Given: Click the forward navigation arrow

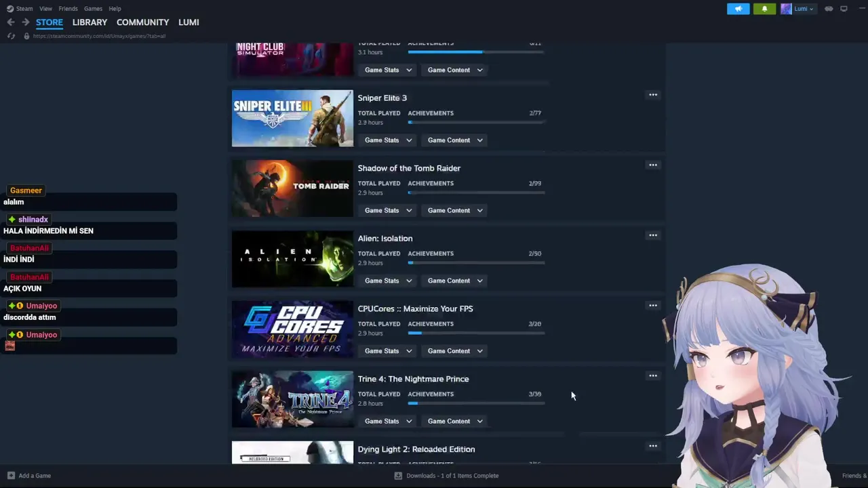Looking at the screenshot, I should (x=25, y=22).
